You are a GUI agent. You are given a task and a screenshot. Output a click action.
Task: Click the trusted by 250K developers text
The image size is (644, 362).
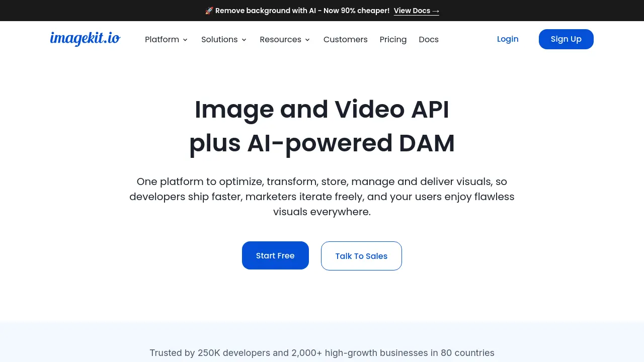pyautogui.click(x=322, y=352)
